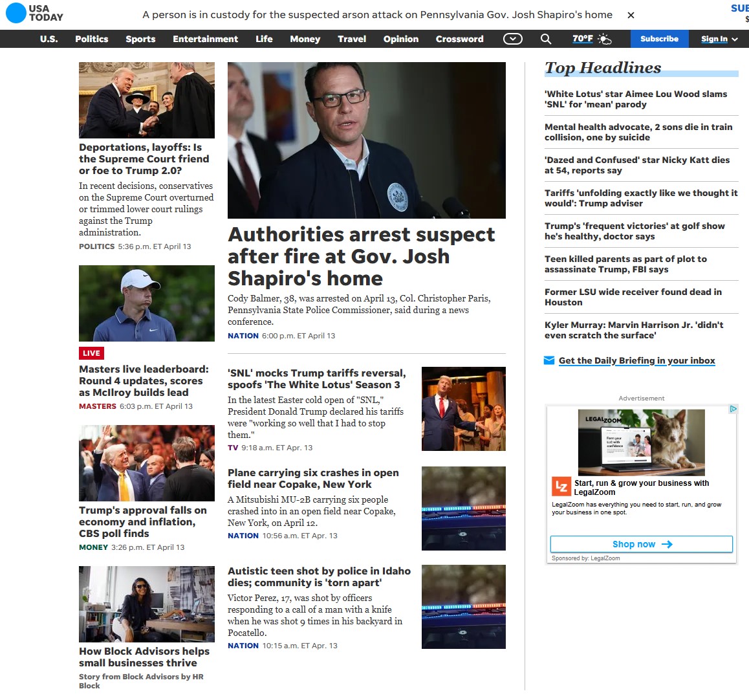The height and width of the screenshot is (700, 749).
Task: Go to the U.S. section
Action: [x=49, y=39]
